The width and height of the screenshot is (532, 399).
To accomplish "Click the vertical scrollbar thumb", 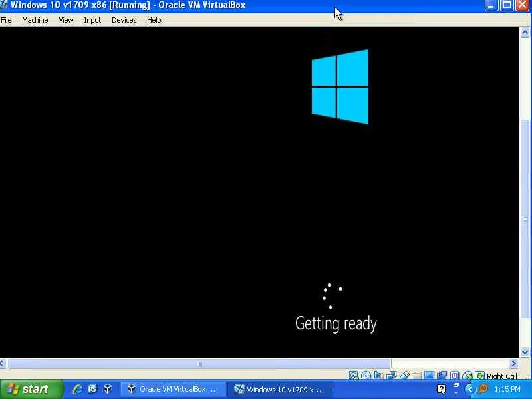I will coord(525,219).
